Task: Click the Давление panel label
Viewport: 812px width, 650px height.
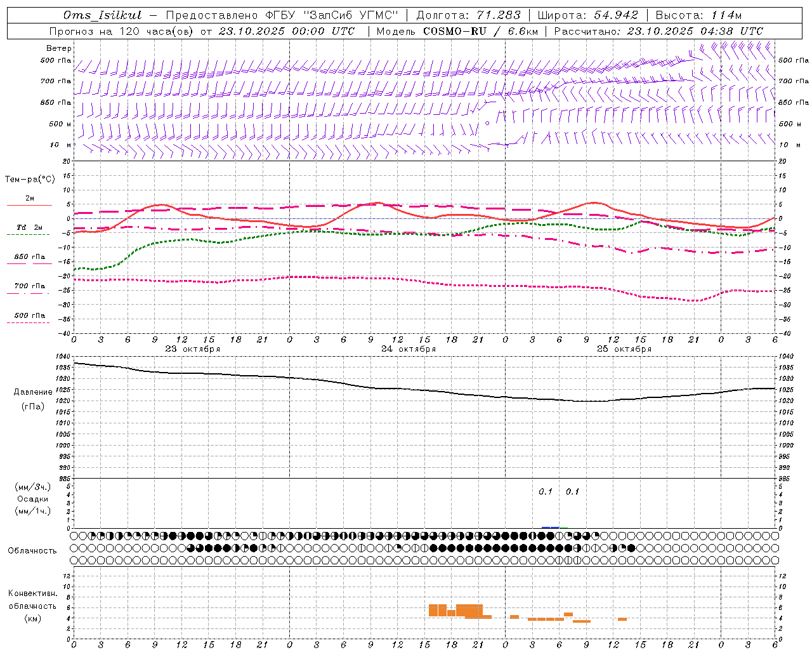Action: click(x=33, y=392)
